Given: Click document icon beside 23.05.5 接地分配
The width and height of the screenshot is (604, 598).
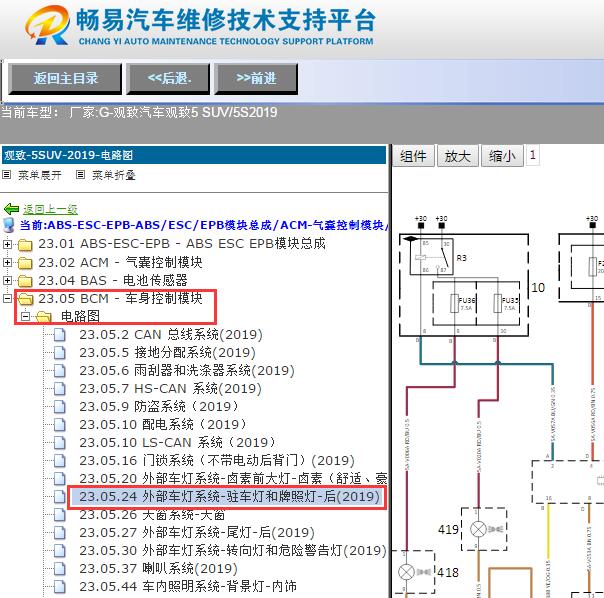Looking at the screenshot, I should coord(60,353).
